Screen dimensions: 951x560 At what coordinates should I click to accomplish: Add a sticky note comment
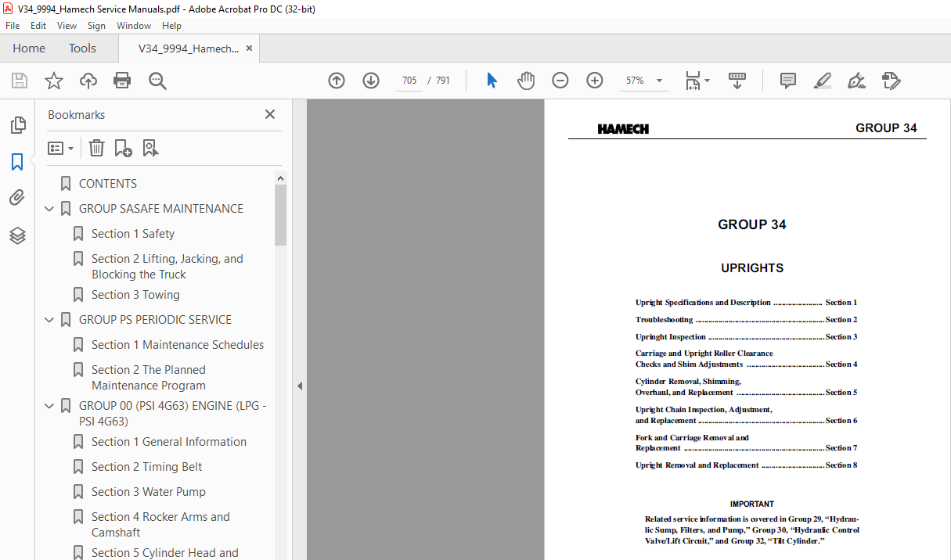click(x=788, y=81)
